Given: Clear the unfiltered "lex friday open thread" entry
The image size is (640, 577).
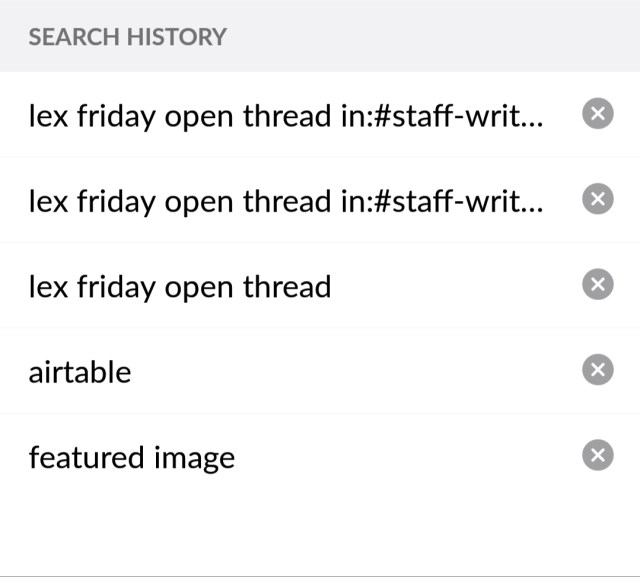Looking at the screenshot, I should click(597, 286).
